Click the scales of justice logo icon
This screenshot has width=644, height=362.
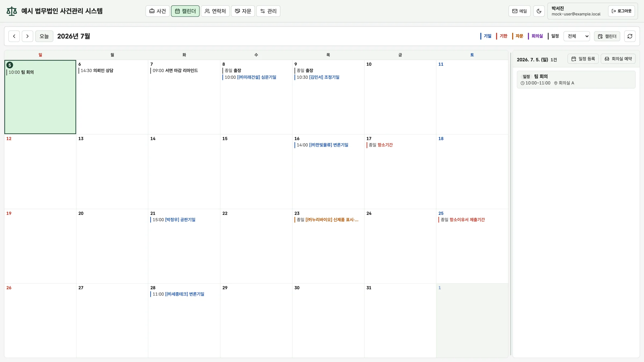pyautogui.click(x=12, y=11)
